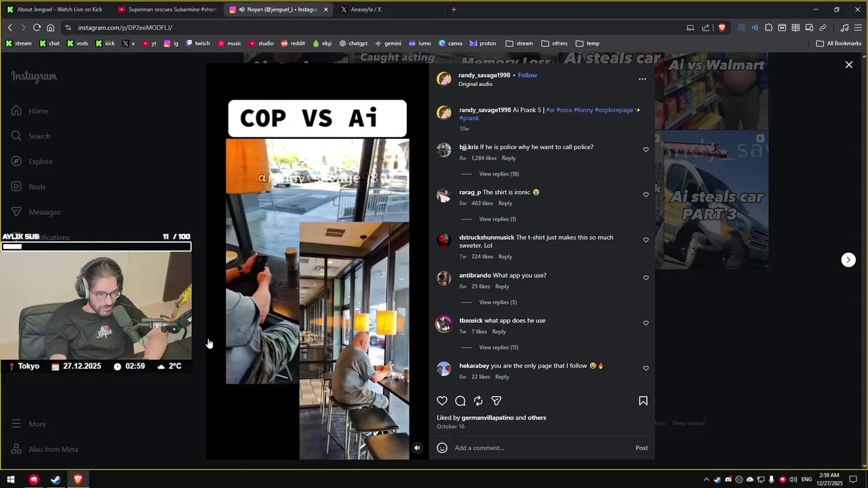Switch to Kick Jenguel tab
This screenshot has width=868, height=488.
tap(54, 9)
